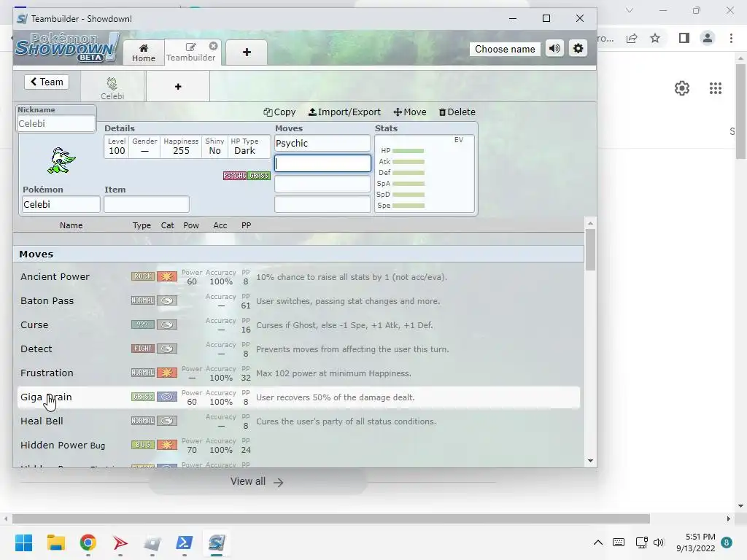Screen dimensions: 747x560
Task: Click the Rock type icon on Ancient Power
Action: point(143,276)
